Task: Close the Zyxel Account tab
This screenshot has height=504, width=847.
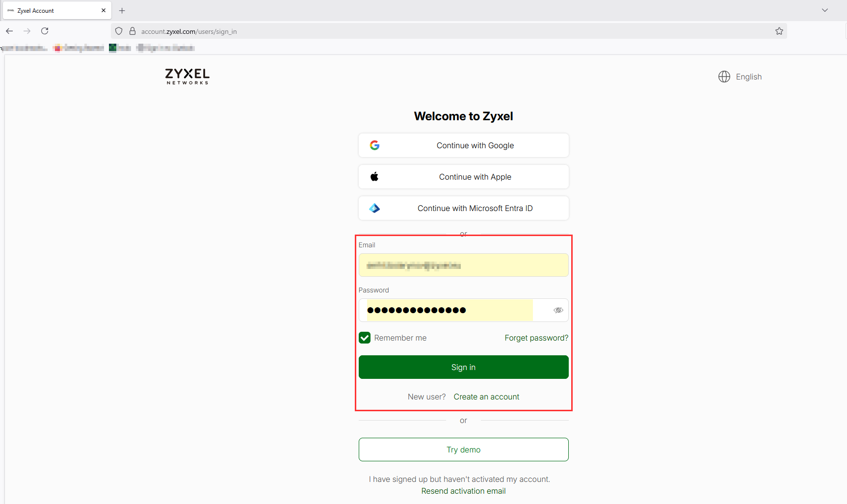Action: (x=104, y=10)
